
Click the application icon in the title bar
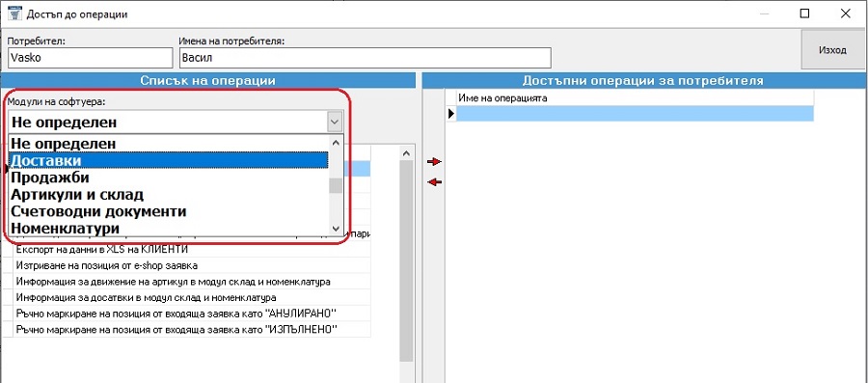[x=14, y=14]
